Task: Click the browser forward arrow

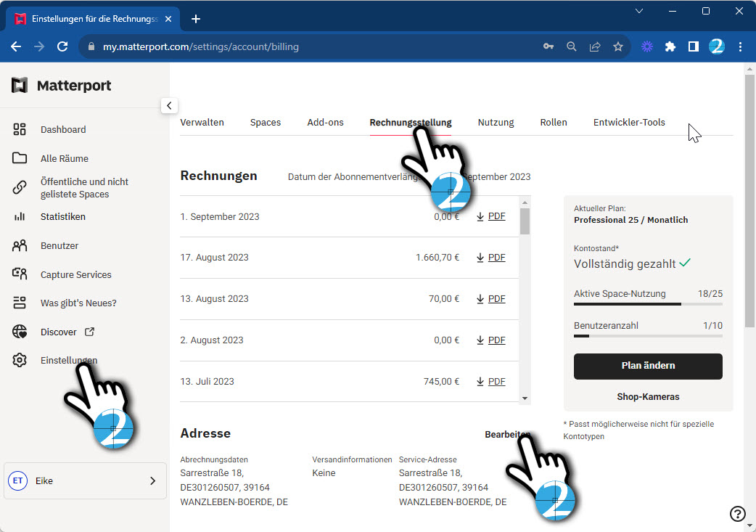Action: (39, 46)
